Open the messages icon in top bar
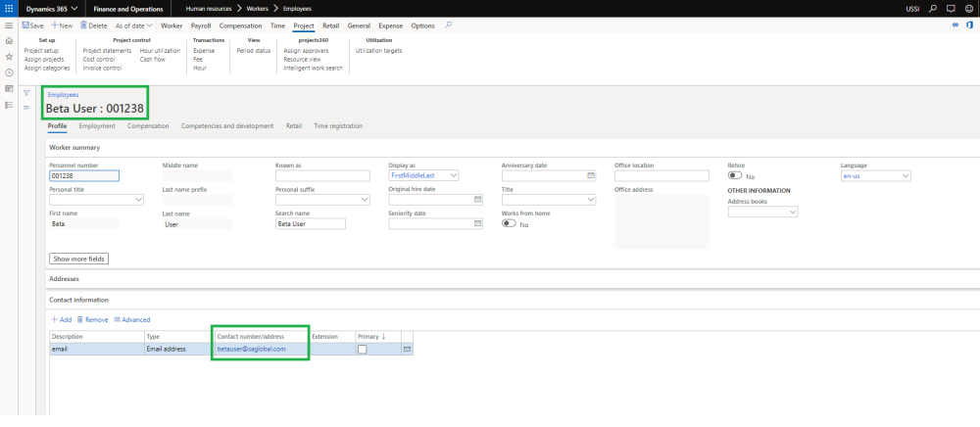Image resolution: width=980 pixels, height=427 pixels. click(950, 8)
